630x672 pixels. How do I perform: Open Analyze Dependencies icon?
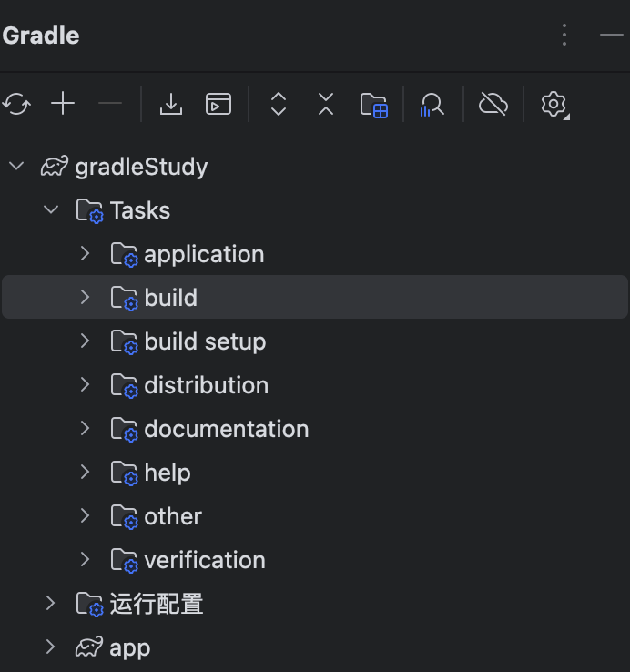click(432, 105)
